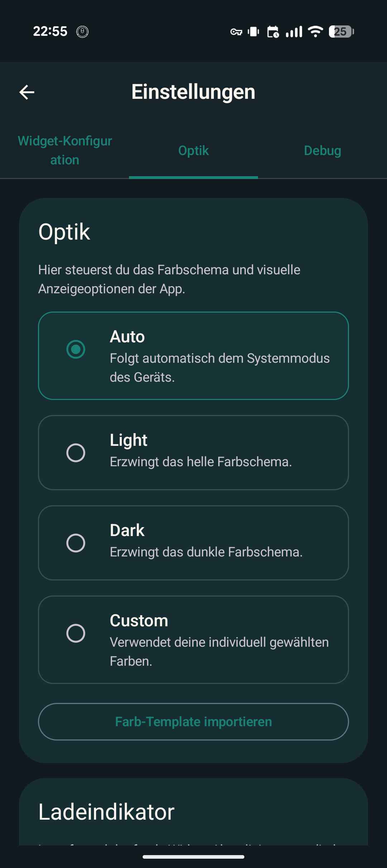This screenshot has width=387, height=868.
Task: Switch to the Widget-Konfiguration tab
Action: coord(65,150)
